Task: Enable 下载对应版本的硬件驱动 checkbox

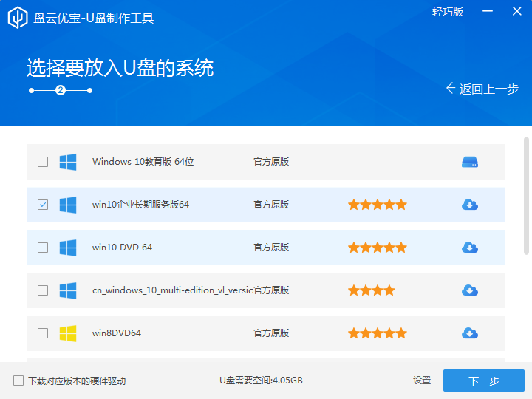Action: click(x=18, y=381)
